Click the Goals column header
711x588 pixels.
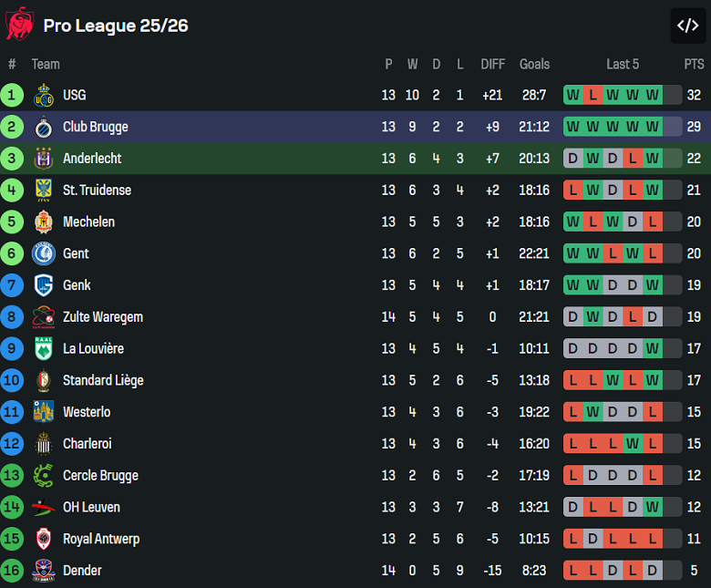[x=534, y=64]
